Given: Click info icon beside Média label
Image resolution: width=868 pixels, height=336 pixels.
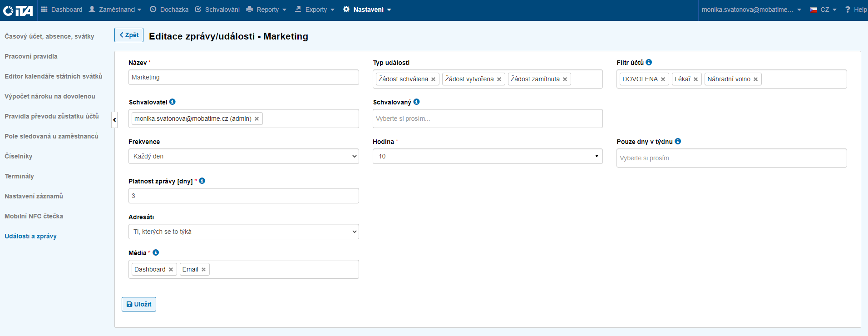Looking at the screenshot, I should pyautogui.click(x=156, y=252).
